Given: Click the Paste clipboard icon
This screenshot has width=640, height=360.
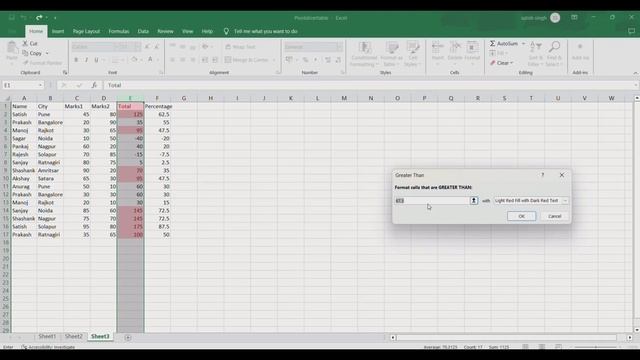Looking at the screenshot, I should [x=12, y=48].
